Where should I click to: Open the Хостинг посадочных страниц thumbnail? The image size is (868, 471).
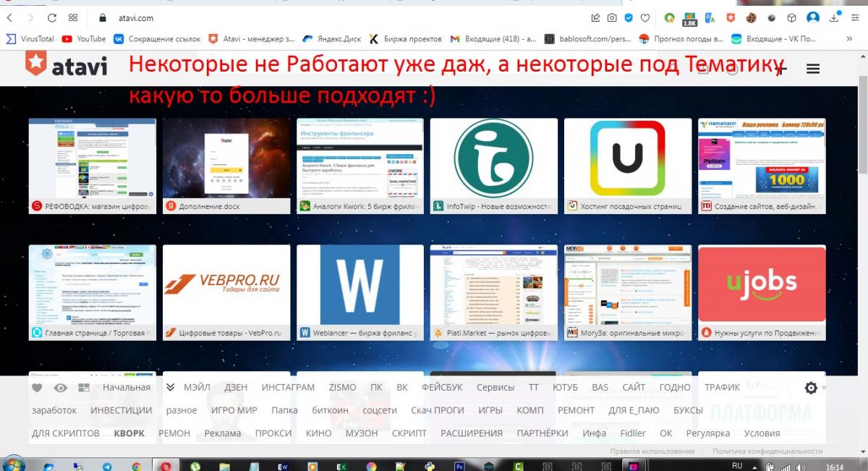(x=628, y=166)
